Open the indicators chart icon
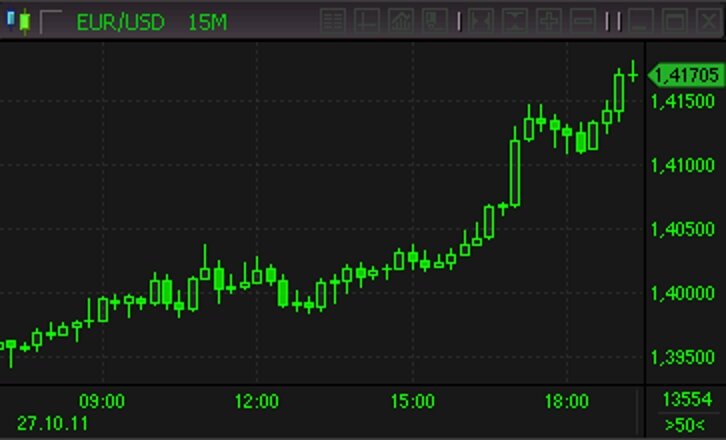726x440 pixels. [401, 21]
